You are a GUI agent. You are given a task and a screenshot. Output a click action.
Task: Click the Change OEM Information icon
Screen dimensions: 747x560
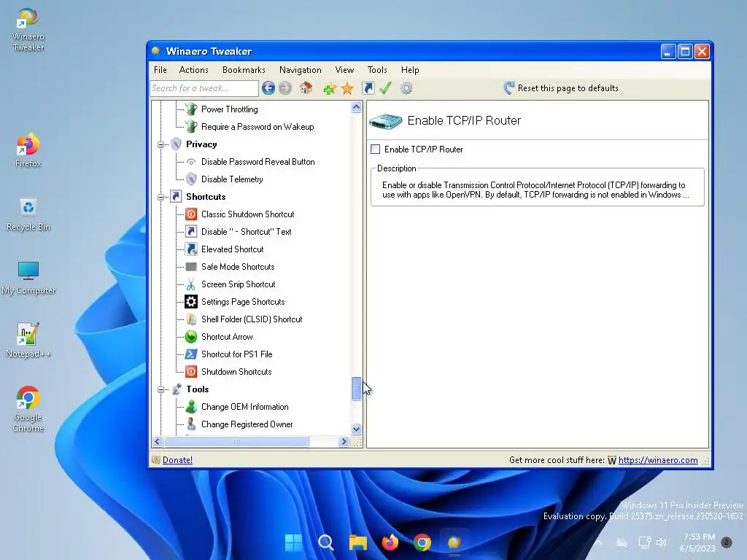(x=191, y=407)
